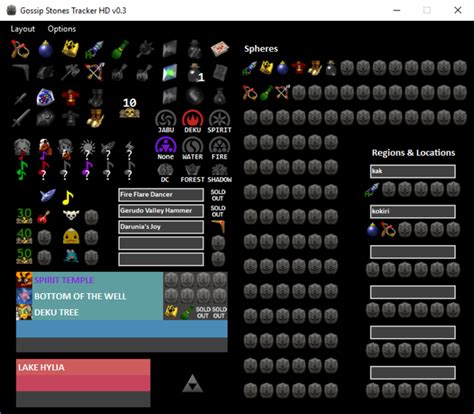Click the bow in the Spheres second row
This screenshot has width=474, height=414.
point(282,92)
